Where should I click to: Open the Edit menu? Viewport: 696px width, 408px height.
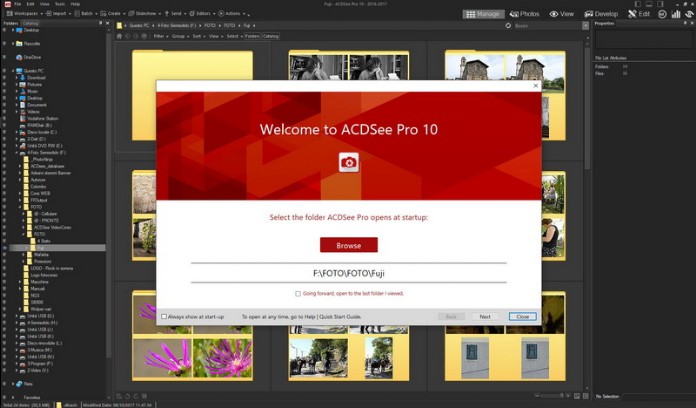coord(30,4)
